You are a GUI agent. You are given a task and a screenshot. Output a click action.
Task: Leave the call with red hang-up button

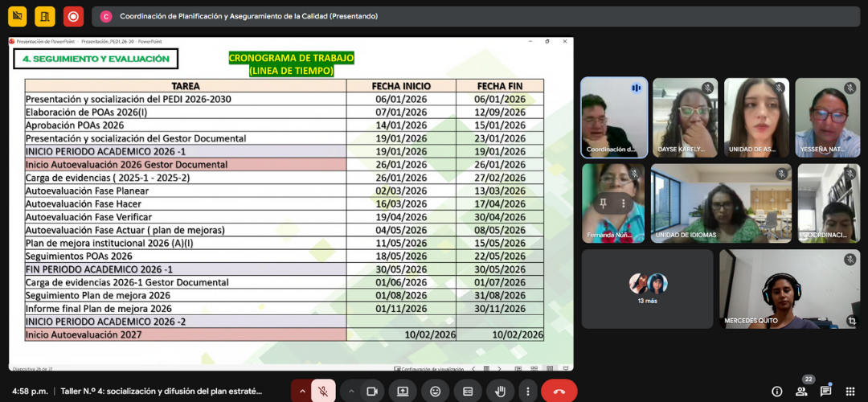559,391
